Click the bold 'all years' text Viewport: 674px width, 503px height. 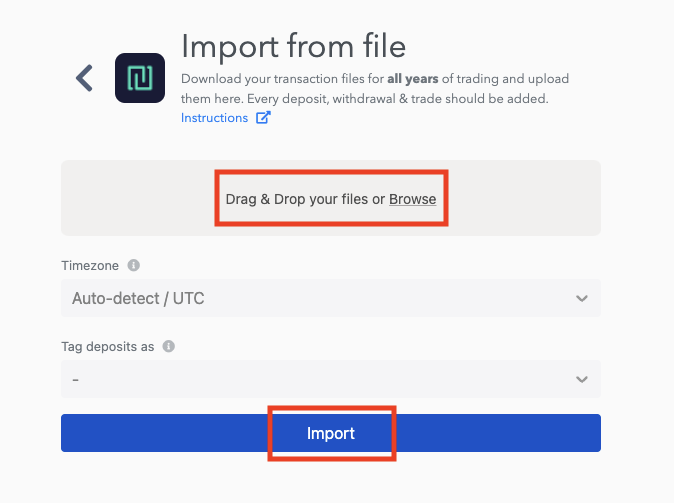pyautogui.click(x=413, y=79)
